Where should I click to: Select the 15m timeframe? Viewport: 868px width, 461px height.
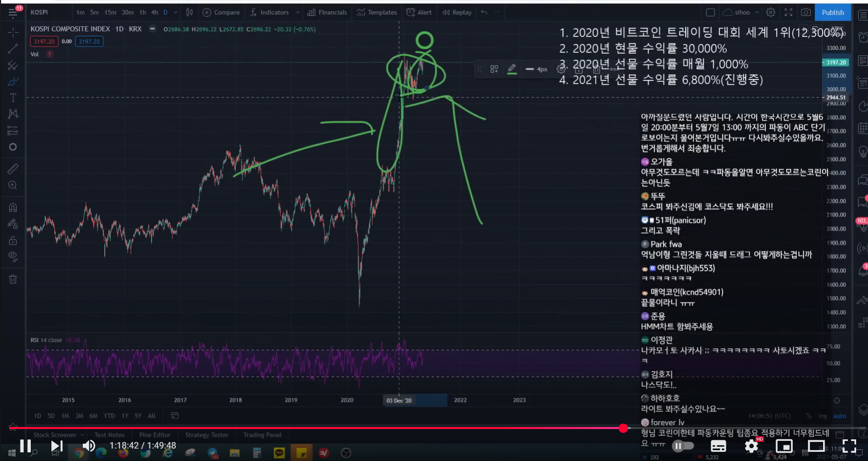pyautogui.click(x=110, y=12)
